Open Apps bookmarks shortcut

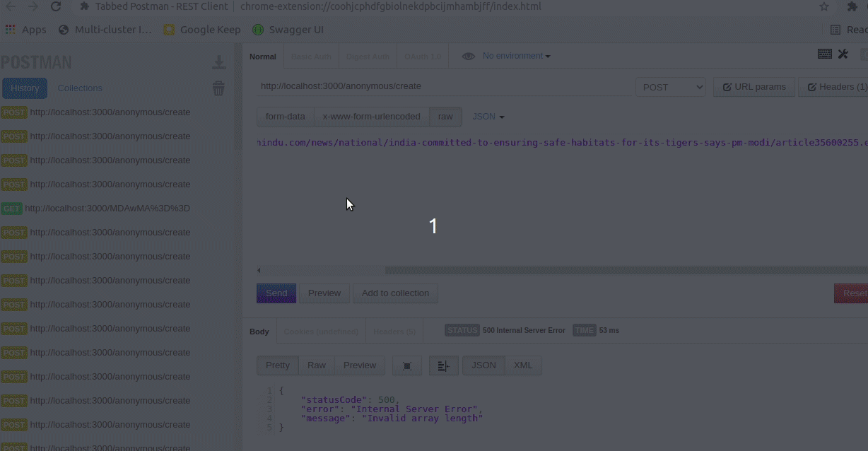(25, 30)
